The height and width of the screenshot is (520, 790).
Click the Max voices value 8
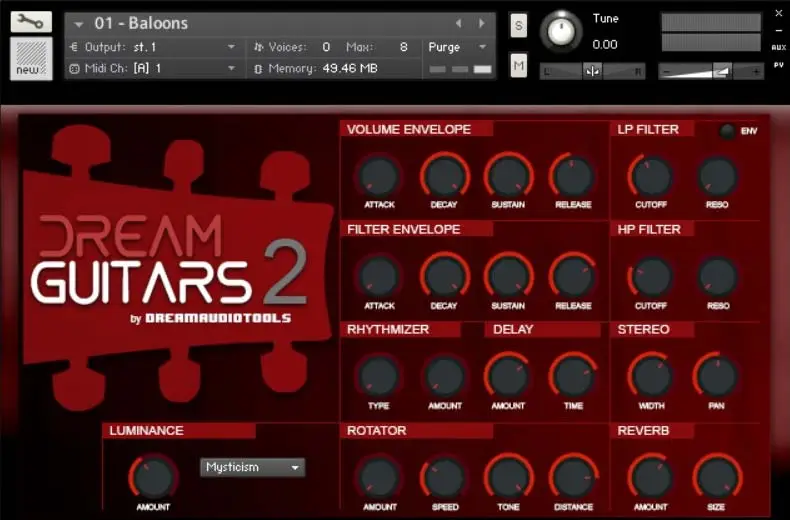[403, 47]
